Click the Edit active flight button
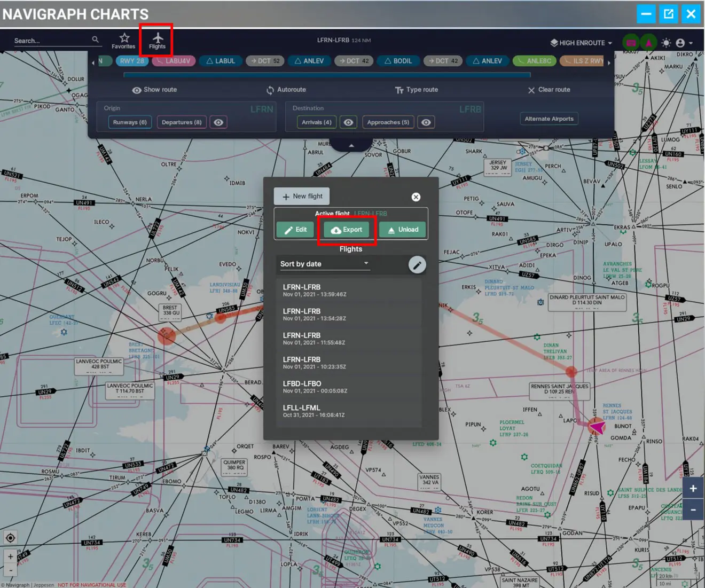The width and height of the screenshot is (705, 588). [295, 230]
